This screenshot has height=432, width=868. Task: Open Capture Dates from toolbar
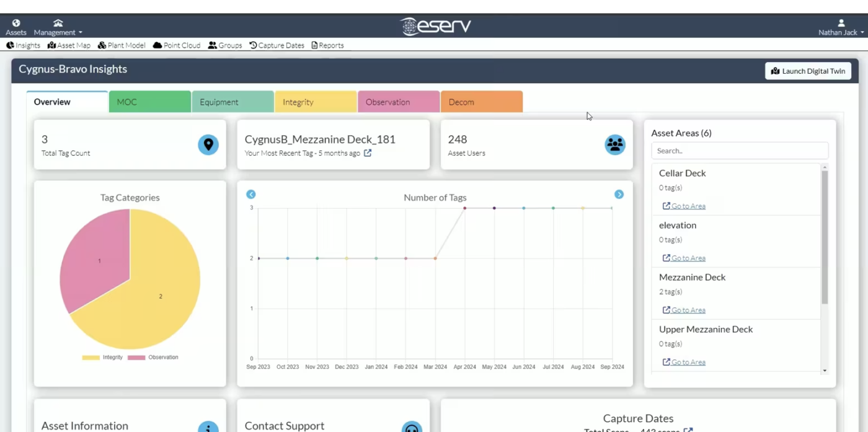click(277, 45)
